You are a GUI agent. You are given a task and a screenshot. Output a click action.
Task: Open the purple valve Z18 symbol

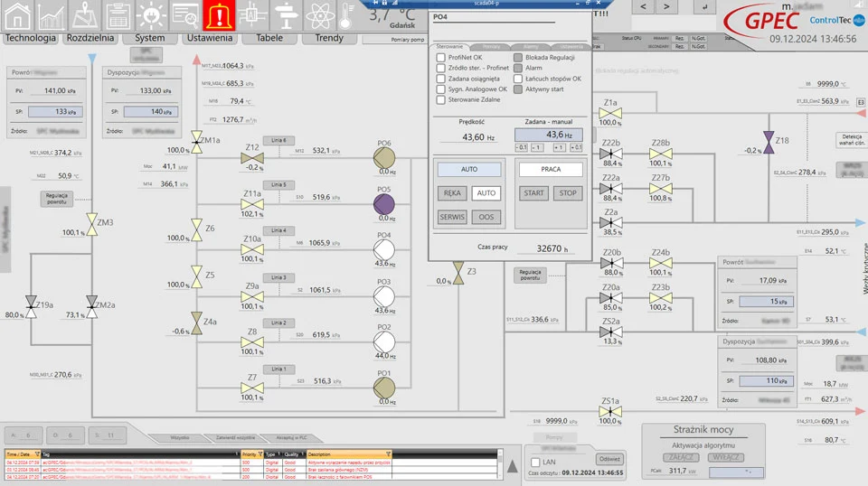(x=769, y=142)
